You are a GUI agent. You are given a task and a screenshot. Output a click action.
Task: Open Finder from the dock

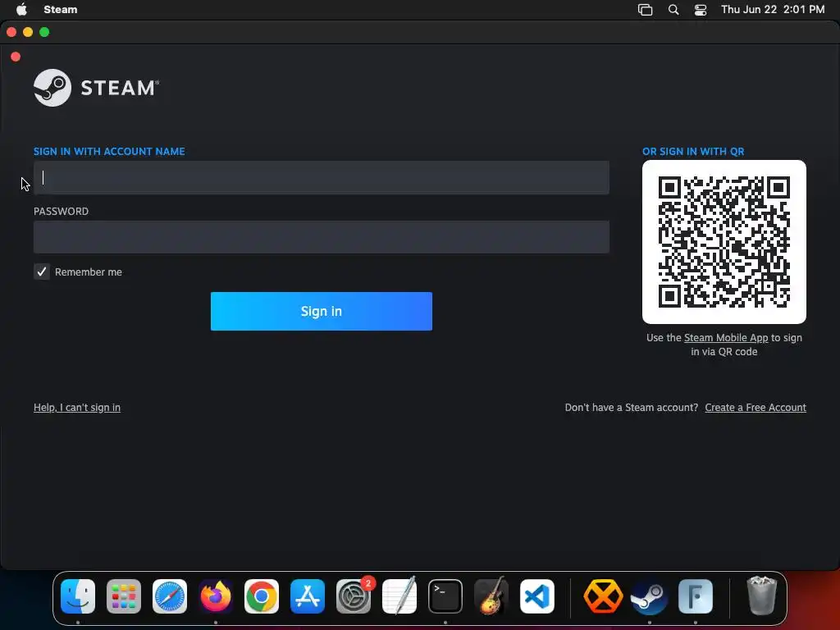78,596
